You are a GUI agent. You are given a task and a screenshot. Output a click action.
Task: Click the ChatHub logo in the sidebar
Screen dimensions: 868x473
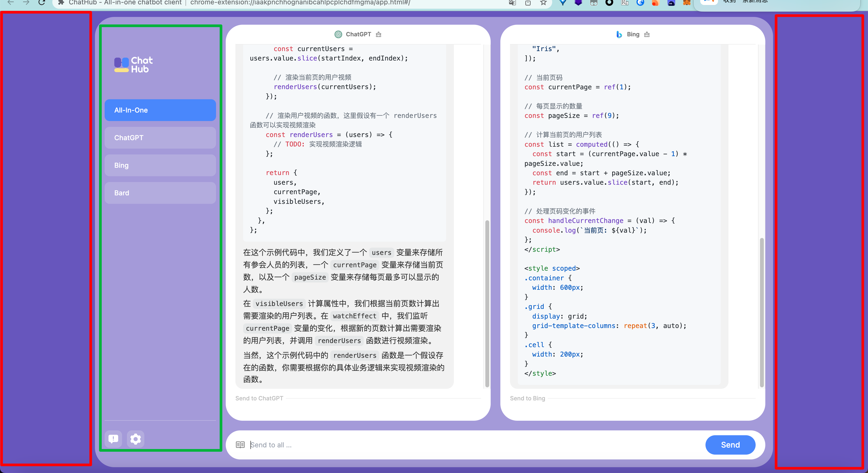[133, 65]
